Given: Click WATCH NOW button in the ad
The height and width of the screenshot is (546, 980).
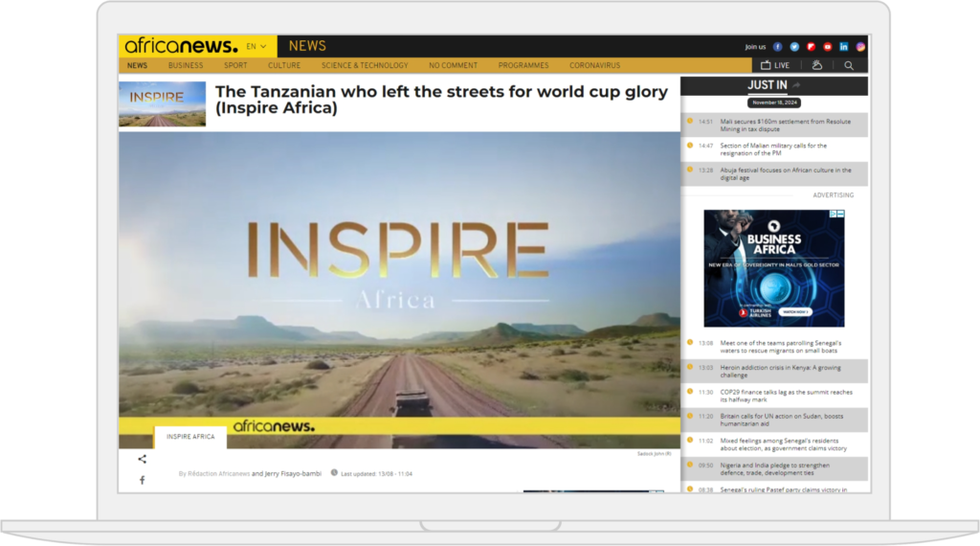Looking at the screenshot, I should (795, 311).
